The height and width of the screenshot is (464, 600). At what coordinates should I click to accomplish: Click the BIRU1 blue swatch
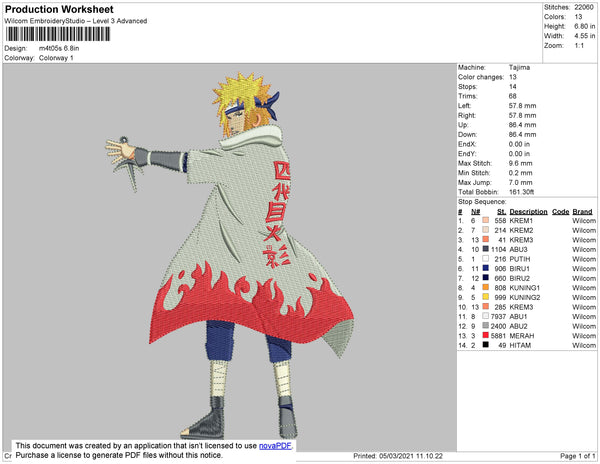486,268
